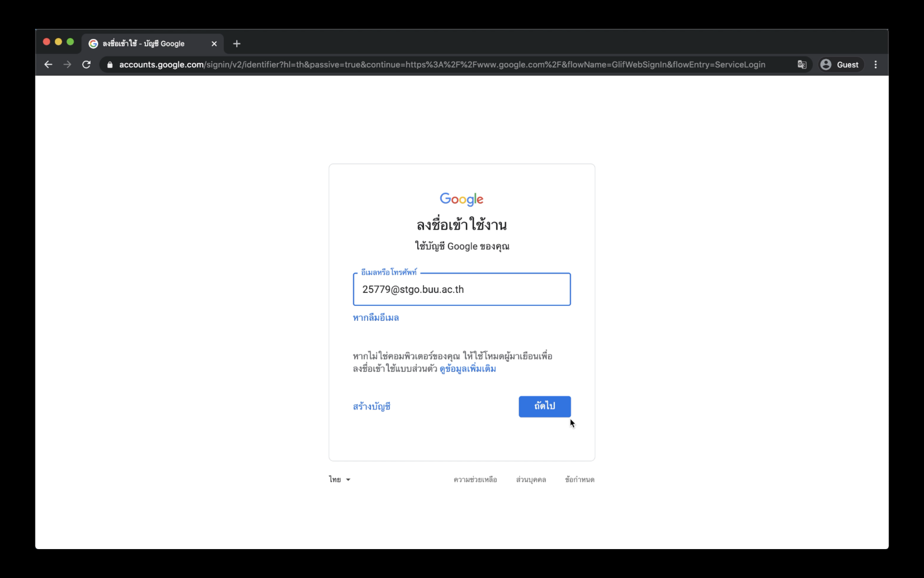The height and width of the screenshot is (578, 924).
Task: Click the หากลืมอีเมล forgot email link
Action: (376, 318)
